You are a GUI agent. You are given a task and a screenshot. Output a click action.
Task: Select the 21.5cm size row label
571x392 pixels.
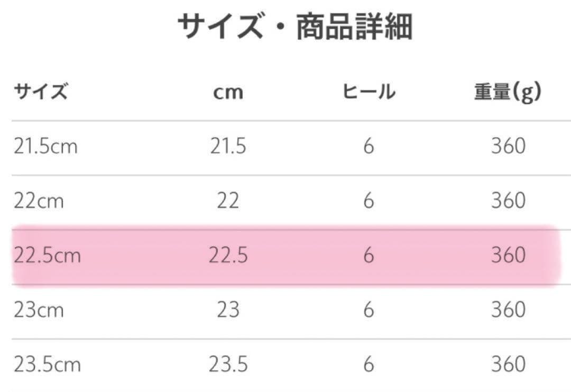point(45,146)
